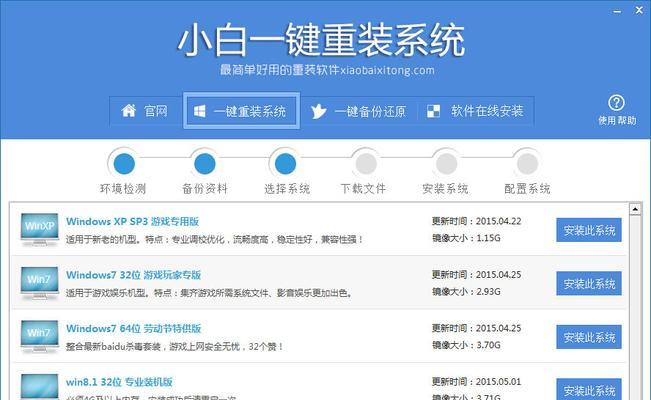The width and height of the screenshot is (651, 400).
Task: Click the Windows logo icon in the tab bar
Action: tap(199, 111)
